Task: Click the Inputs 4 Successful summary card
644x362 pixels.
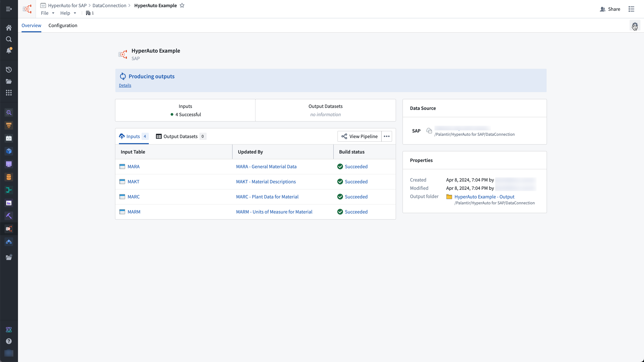Action: 185,110
